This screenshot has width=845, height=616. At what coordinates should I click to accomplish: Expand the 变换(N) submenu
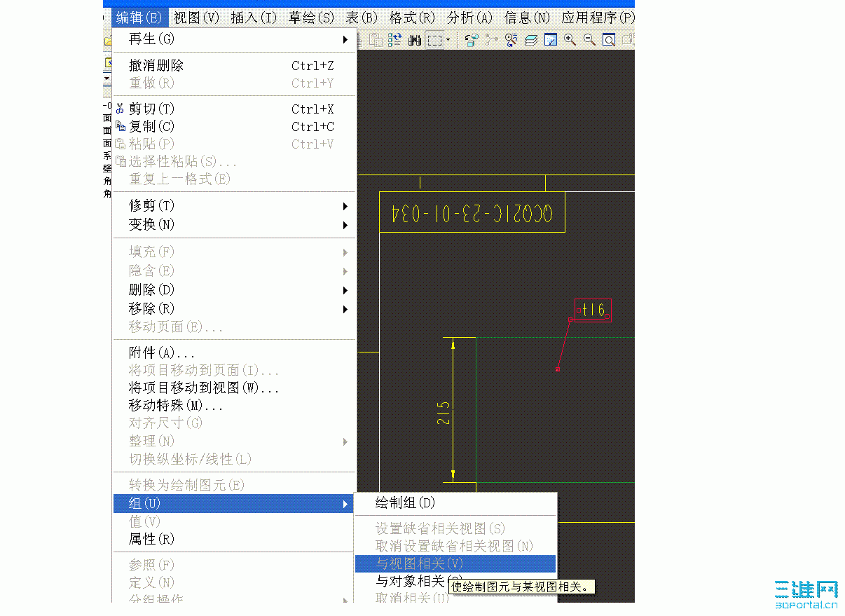coord(234,224)
